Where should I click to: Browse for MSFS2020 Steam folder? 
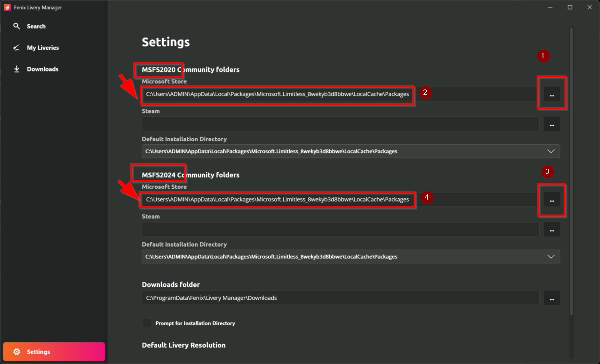coord(552,124)
